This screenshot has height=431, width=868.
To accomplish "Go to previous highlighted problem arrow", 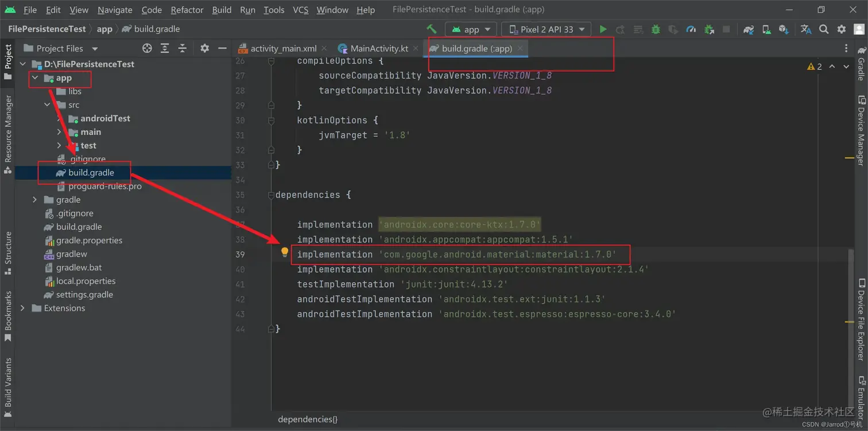I will click(x=832, y=67).
